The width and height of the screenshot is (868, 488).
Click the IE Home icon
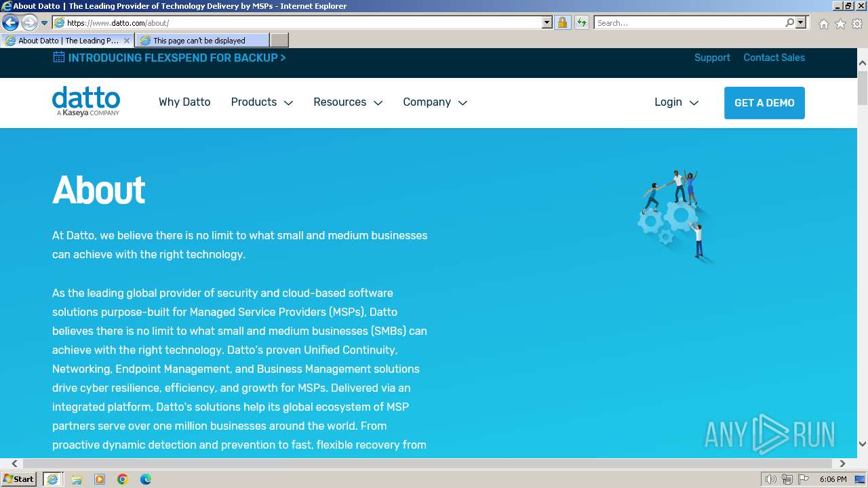823,24
